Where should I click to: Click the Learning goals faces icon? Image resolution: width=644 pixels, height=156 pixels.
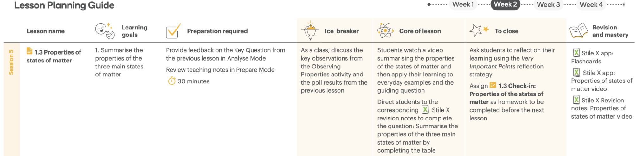tap(105, 31)
